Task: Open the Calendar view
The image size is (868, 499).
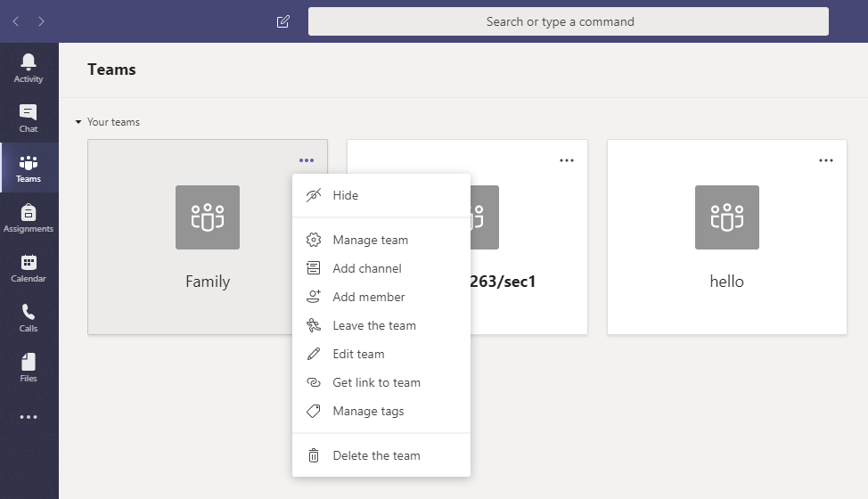Action: pos(29,267)
